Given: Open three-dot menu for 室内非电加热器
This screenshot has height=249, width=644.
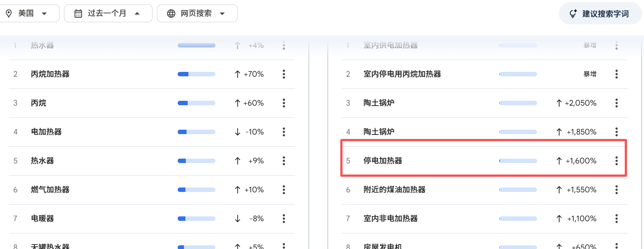Looking at the screenshot, I should coord(617,219).
